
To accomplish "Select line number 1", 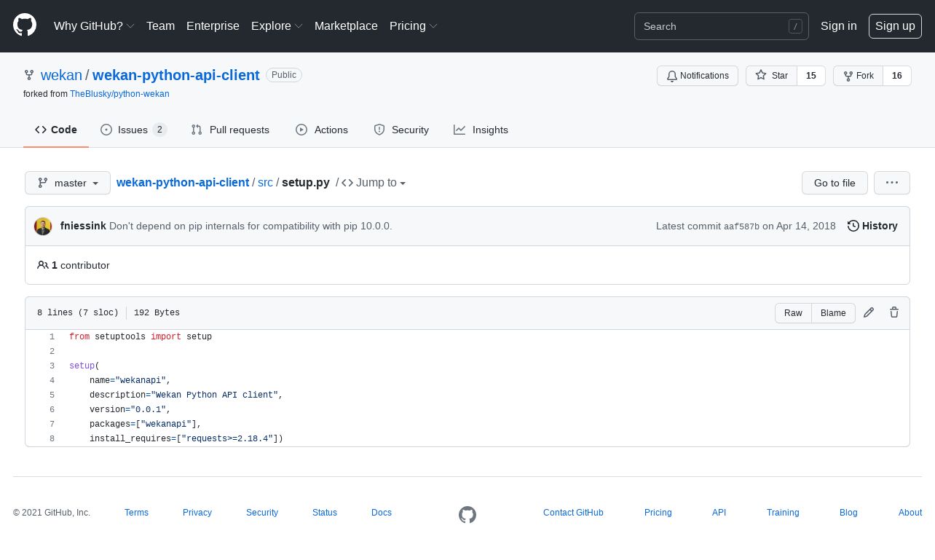I will tap(52, 336).
